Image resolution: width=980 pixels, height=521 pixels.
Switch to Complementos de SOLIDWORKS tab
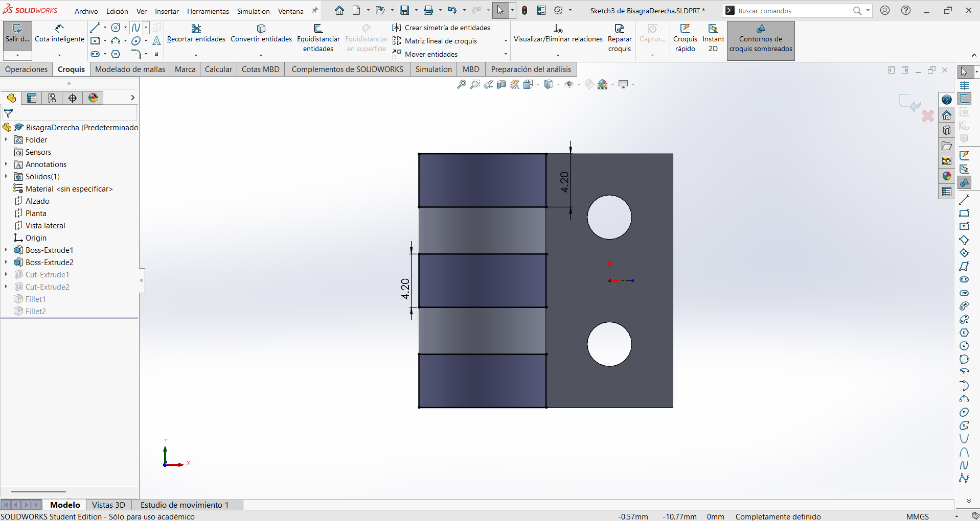348,69
